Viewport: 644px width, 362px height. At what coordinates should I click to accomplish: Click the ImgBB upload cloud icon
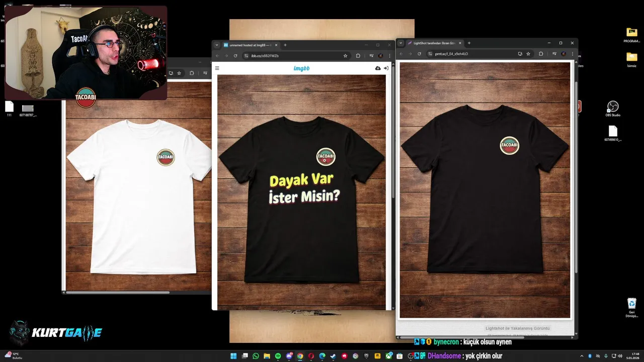378,68
